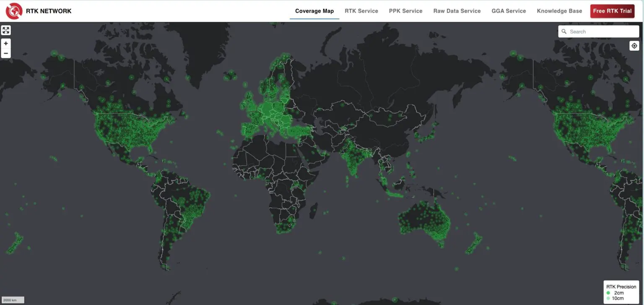This screenshot has width=644, height=305.
Task: Click the RTK NETWORK brand text
Action: [49, 11]
